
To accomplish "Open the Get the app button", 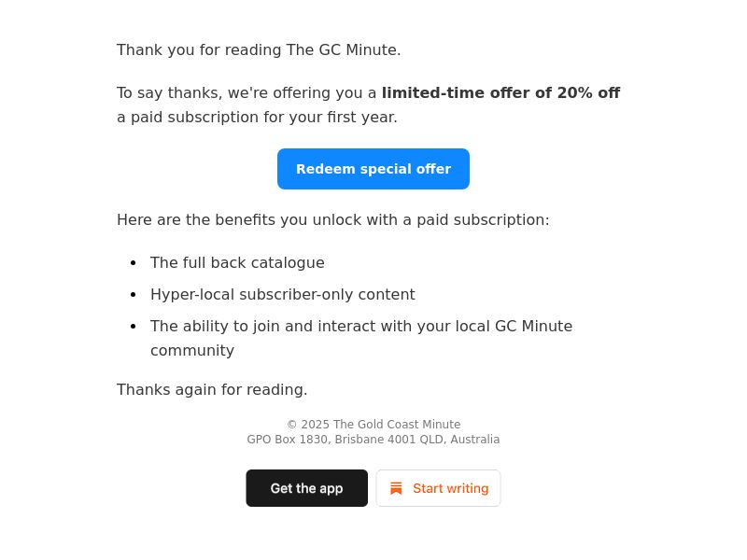I will (x=307, y=488).
